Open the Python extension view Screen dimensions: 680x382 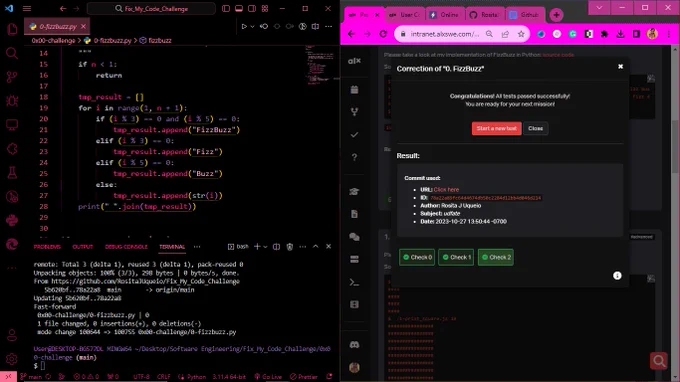click(x=12, y=220)
